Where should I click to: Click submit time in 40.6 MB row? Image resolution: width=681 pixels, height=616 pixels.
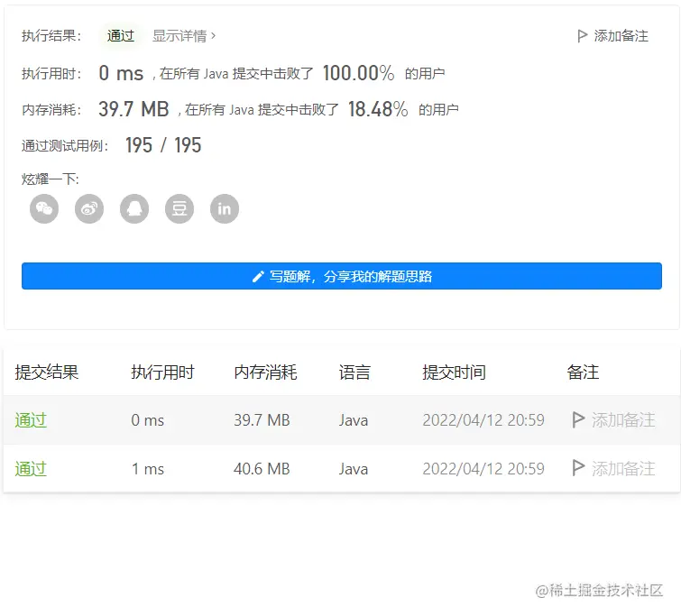point(483,469)
